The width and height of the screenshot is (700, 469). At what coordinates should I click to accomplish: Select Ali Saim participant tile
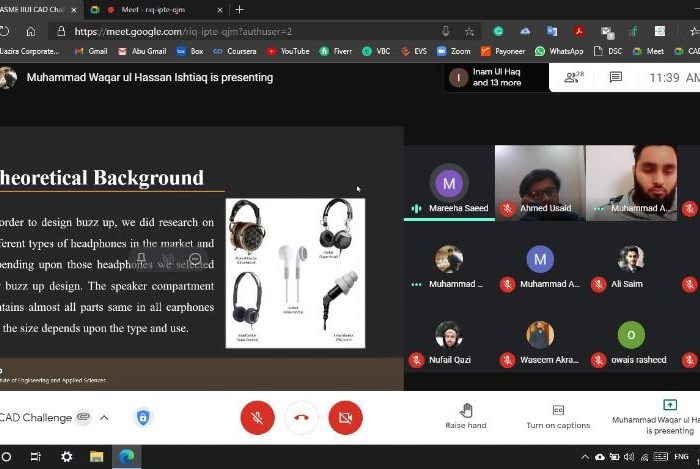click(x=631, y=266)
